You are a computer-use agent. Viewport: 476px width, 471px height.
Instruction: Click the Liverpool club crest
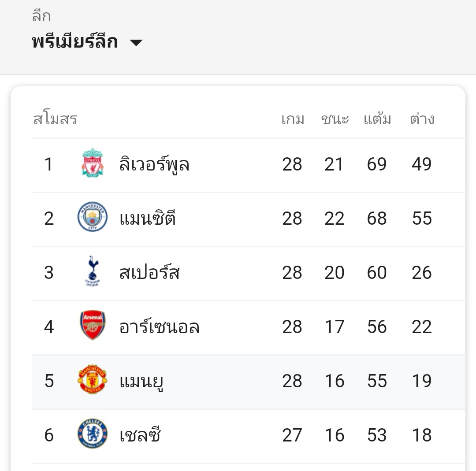click(x=93, y=164)
